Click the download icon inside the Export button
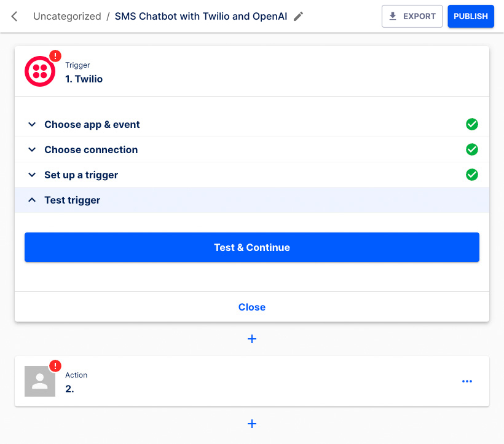This screenshot has width=504, height=444. click(393, 16)
